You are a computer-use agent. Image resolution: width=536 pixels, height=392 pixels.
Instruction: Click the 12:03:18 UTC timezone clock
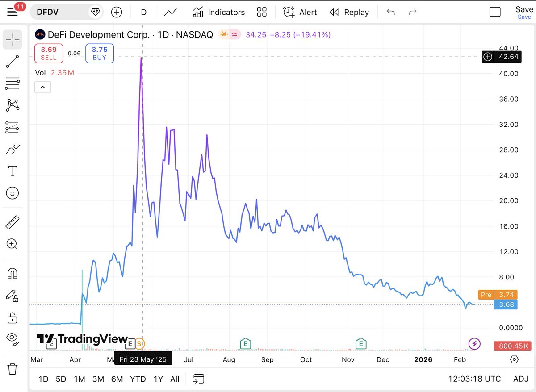[475, 379]
